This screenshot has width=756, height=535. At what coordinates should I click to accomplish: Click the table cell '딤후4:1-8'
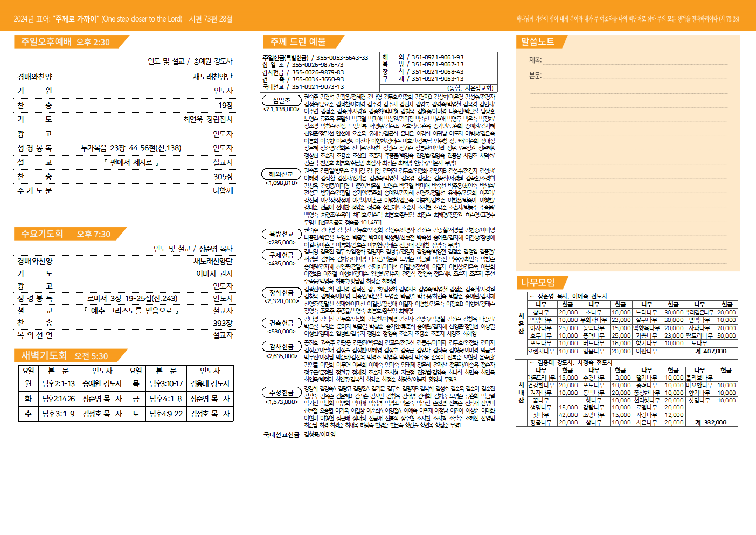tap(166, 399)
